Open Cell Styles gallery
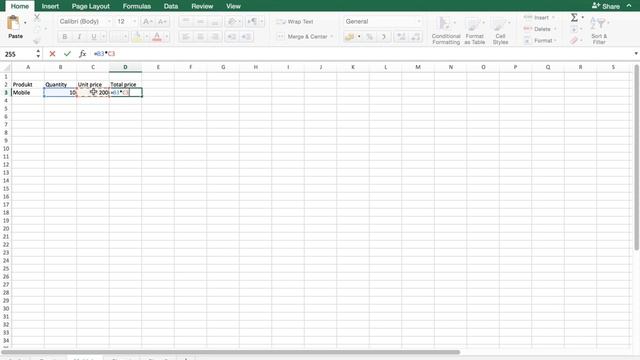The width and height of the screenshot is (640, 360). click(x=500, y=30)
